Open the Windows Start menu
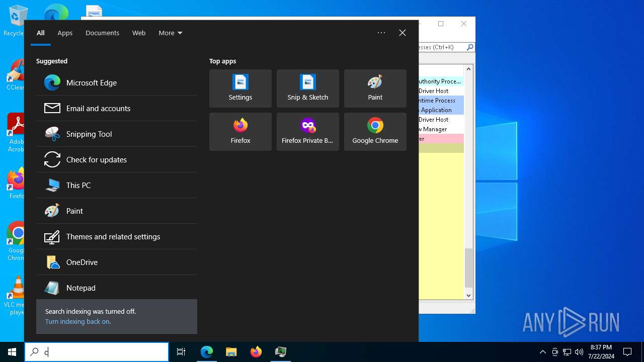 click(12, 352)
